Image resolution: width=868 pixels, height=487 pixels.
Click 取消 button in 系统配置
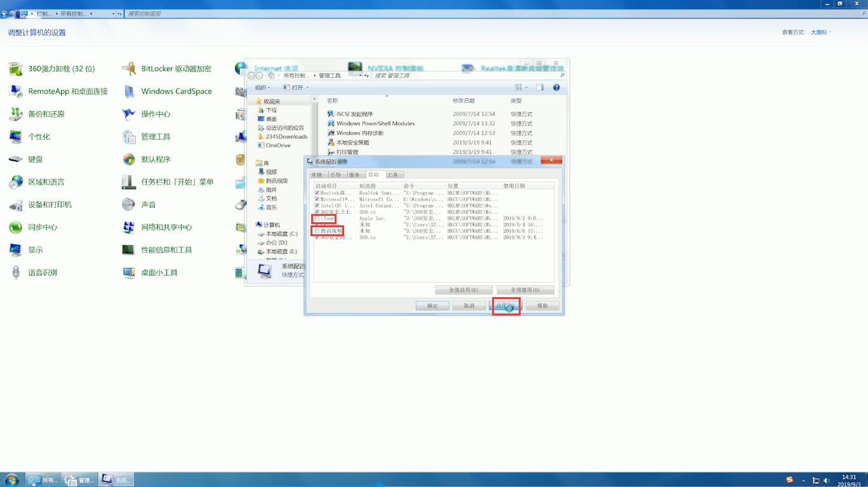coord(469,306)
